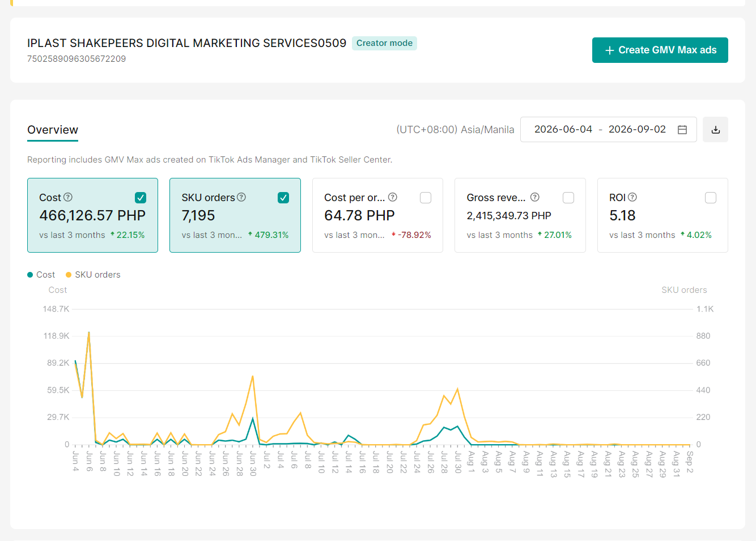Uncheck the Cost metric checkbox
This screenshot has width=756, height=541.
[141, 198]
